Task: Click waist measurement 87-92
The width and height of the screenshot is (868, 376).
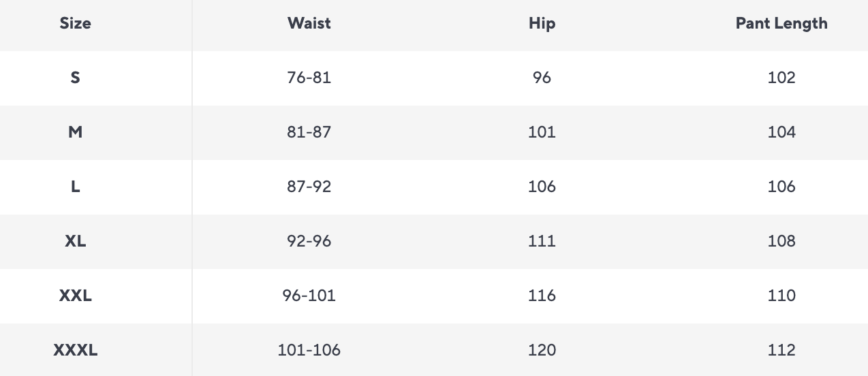Action: click(x=309, y=187)
